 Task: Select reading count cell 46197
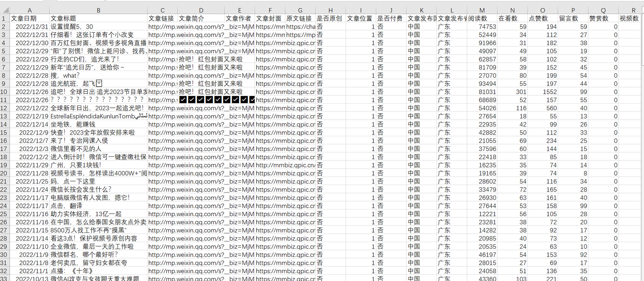coord(482,255)
